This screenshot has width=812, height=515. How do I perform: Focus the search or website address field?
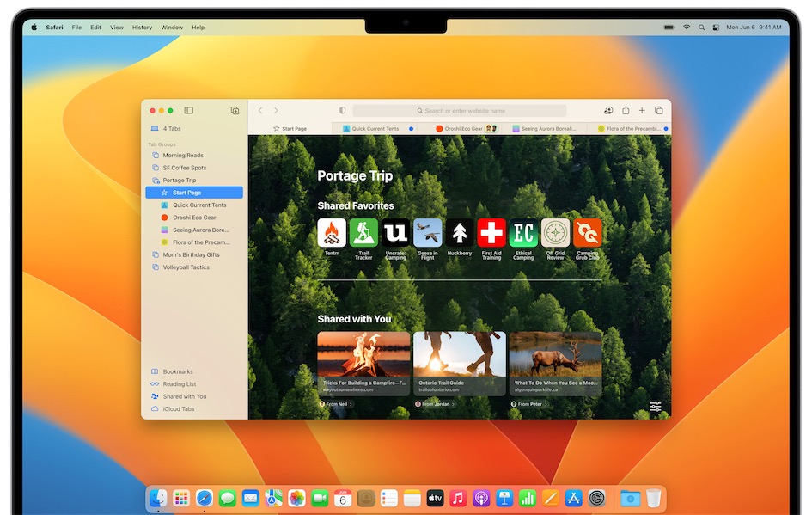(x=460, y=110)
